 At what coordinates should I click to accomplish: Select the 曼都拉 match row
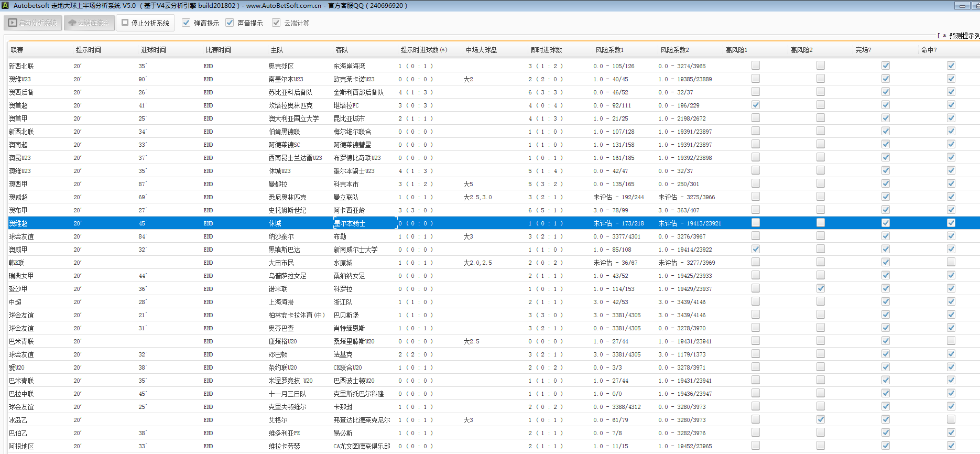click(x=278, y=184)
